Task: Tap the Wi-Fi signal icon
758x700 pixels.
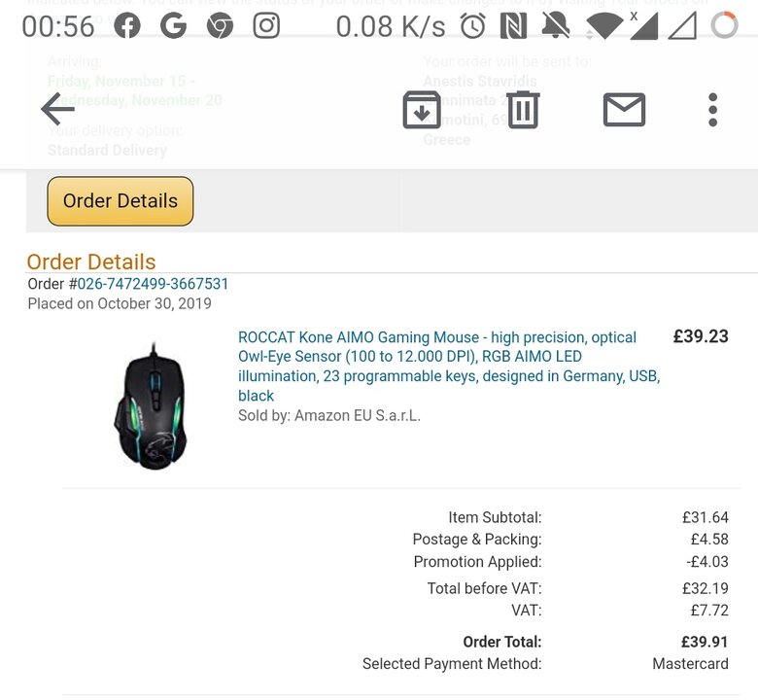Action: tap(603, 26)
